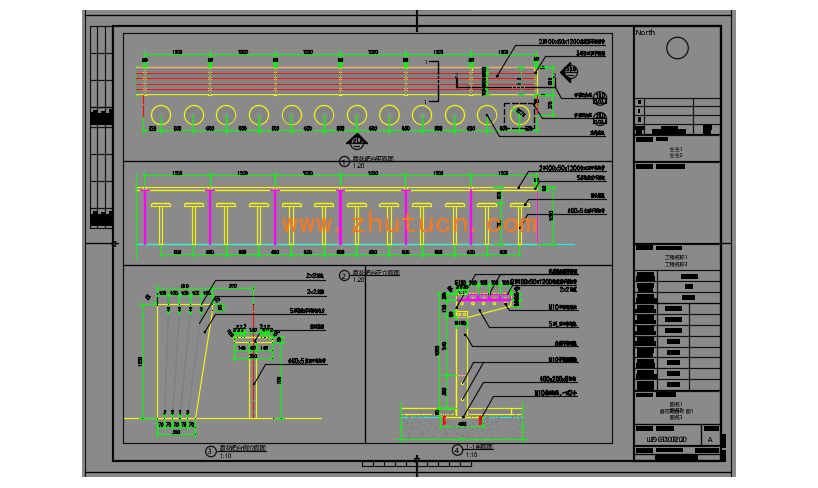Select the north arrow circle symbol
Screen dimensions: 818x488
tap(677, 48)
